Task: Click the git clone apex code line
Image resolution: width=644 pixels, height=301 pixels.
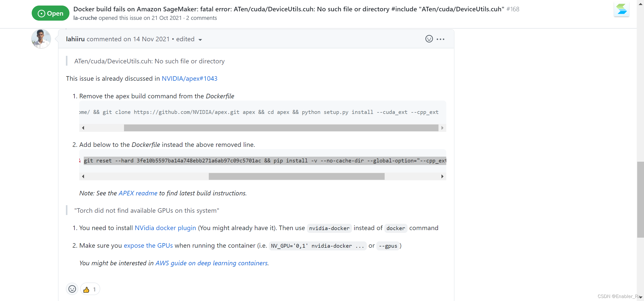Action: tap(259, 112)
